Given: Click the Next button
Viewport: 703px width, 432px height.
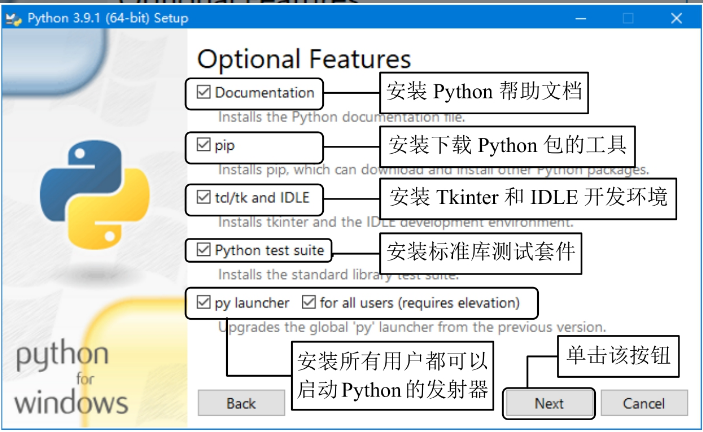Looking at the screenshot, I should pos(549,403).
